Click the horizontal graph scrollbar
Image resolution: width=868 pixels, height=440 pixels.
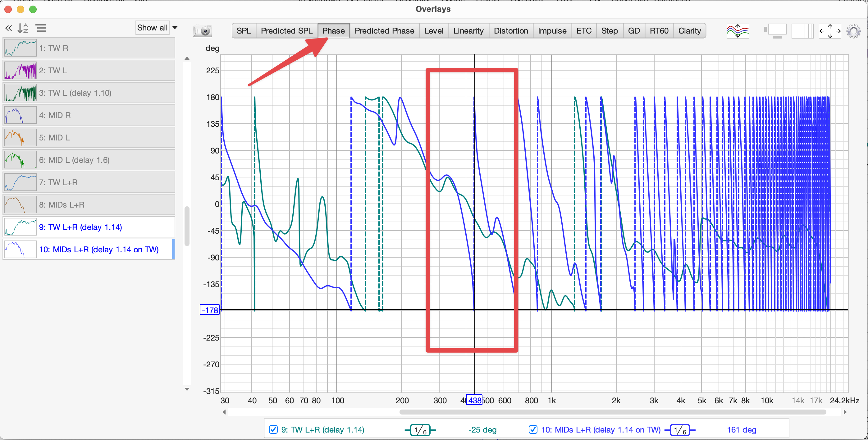coord(612,412)
